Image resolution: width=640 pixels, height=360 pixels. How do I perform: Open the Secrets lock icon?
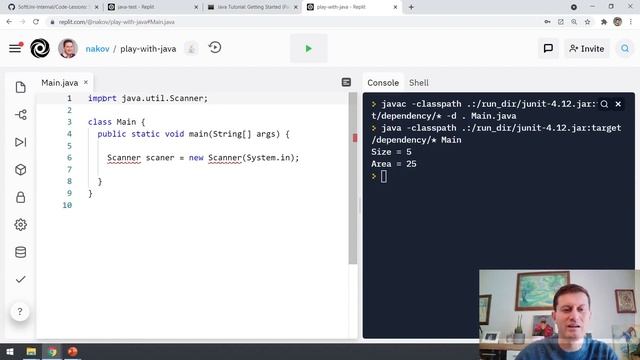click(20, 197)
